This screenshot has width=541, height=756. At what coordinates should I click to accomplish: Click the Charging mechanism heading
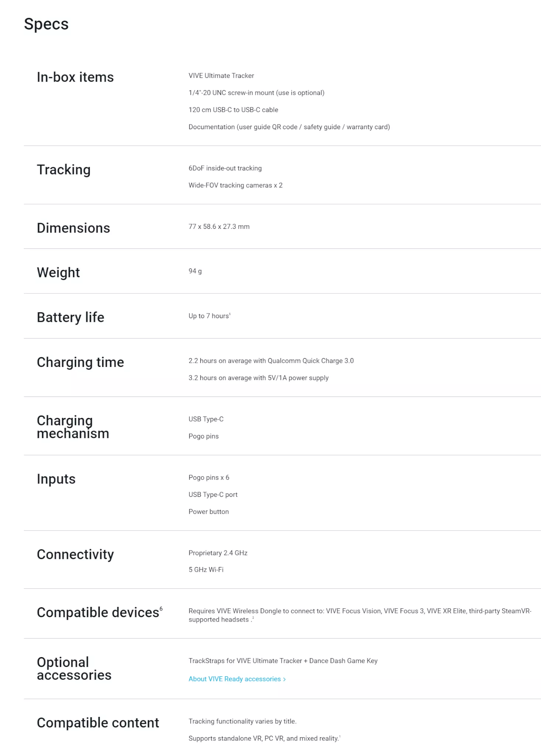click(73, 427)
